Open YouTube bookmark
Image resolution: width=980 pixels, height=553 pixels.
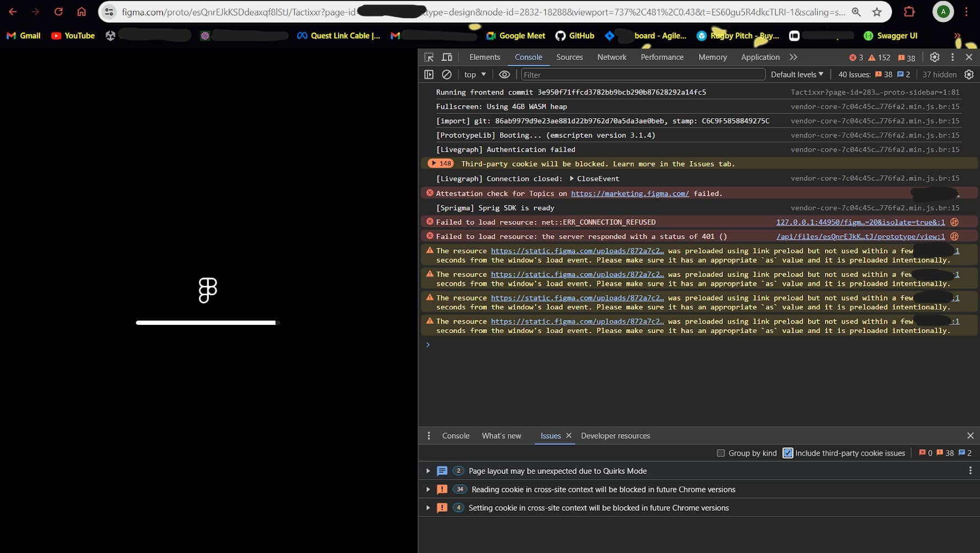click(73, 36)
